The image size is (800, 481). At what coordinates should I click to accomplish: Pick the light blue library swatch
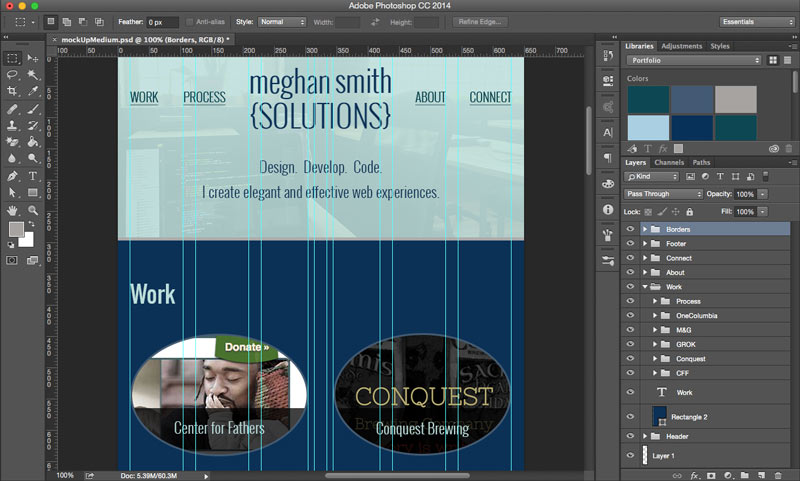(648, 128)
